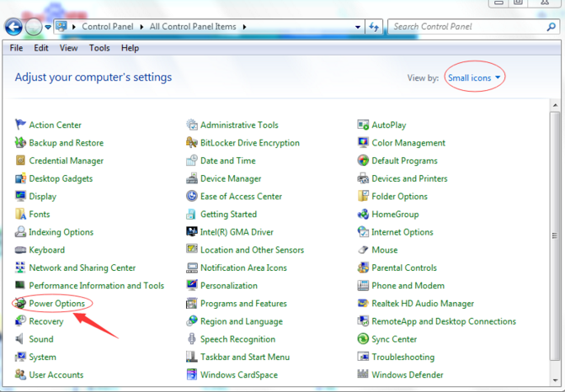Viewport: 565px width, 392px height.
Task: Click the scrollbar down arrow
Action: click(555, 380)
